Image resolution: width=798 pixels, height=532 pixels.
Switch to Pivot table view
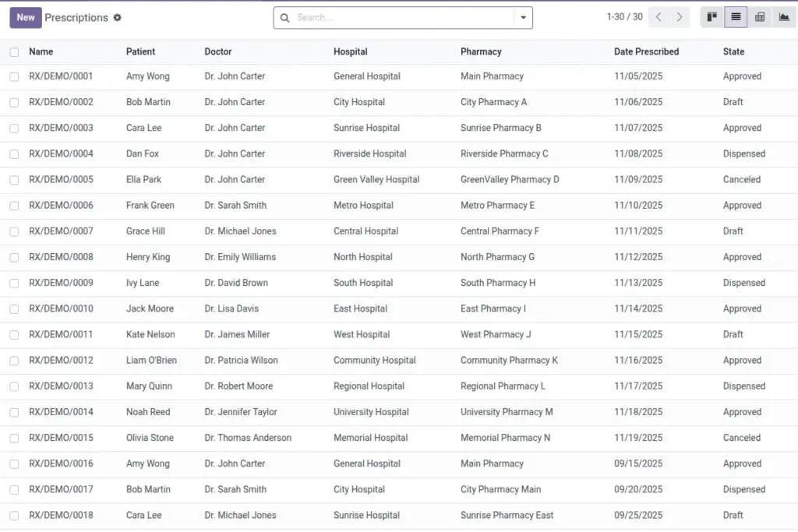point(760,17)
